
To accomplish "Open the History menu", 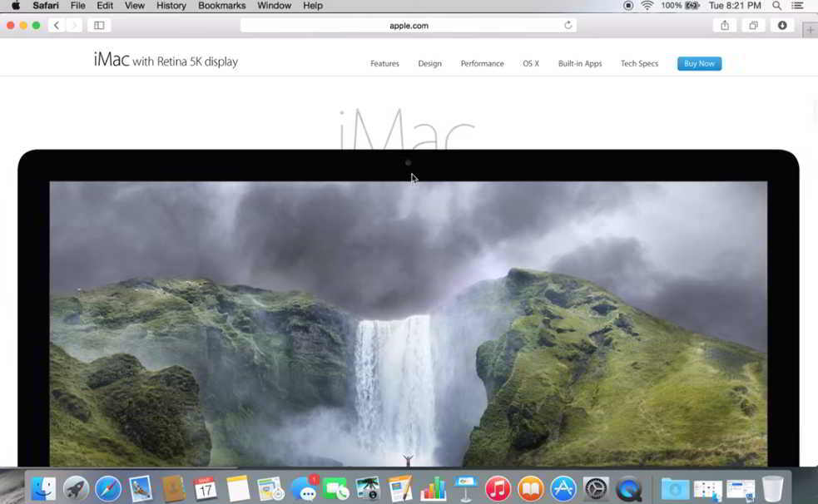I will coord(171,6).
